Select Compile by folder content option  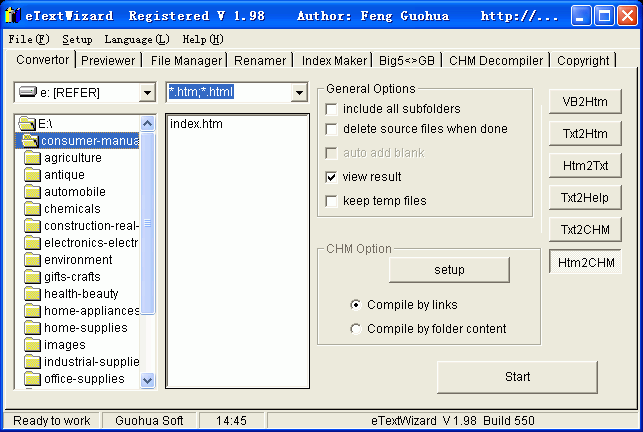(356, 329)
